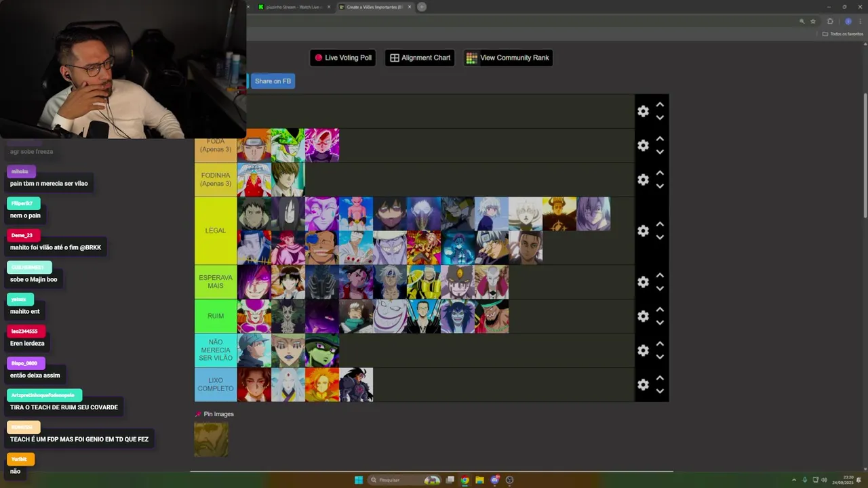Open Pin Images section

click(x=214, y=414)
